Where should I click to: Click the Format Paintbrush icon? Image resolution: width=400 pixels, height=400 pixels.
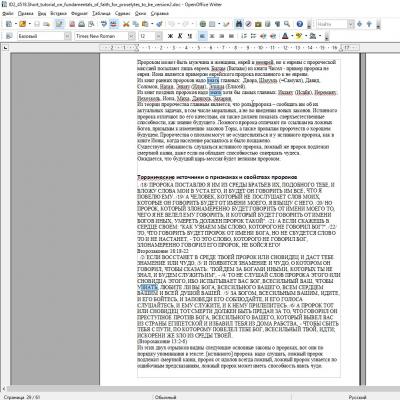tap(159, 24)
